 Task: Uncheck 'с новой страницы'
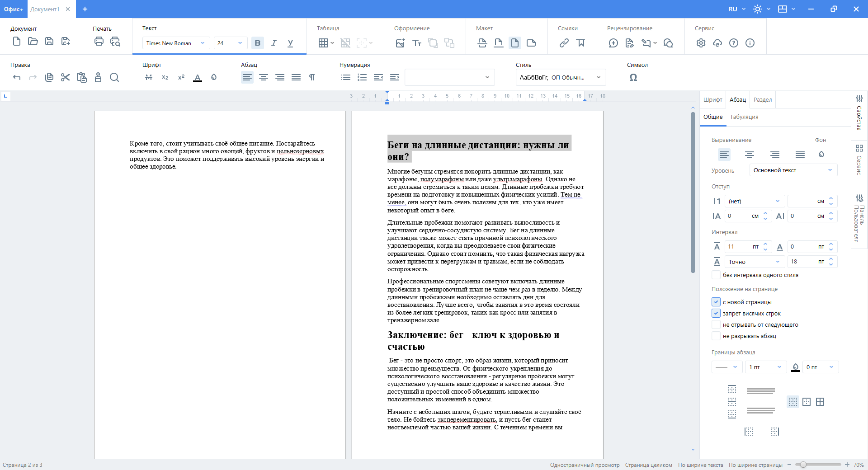716,302
